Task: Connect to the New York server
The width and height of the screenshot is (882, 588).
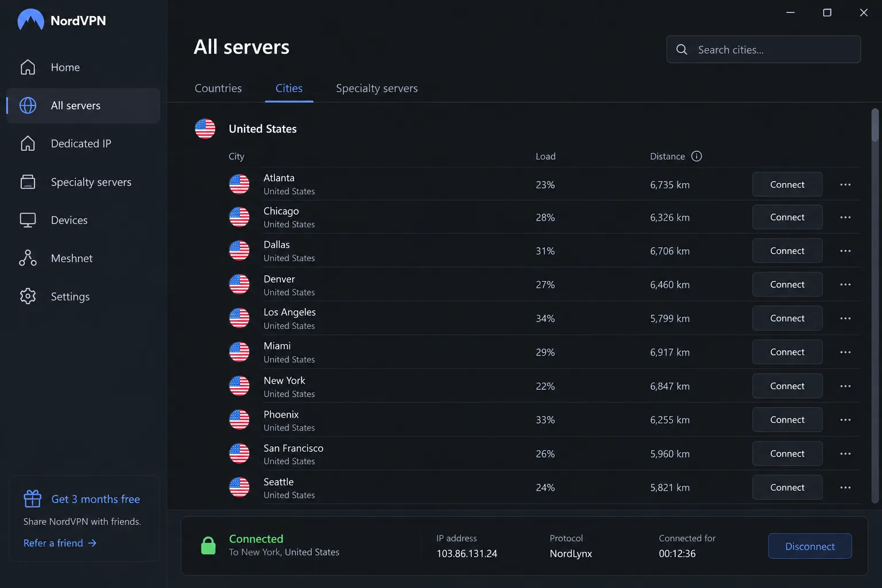Action: [x=787, y=386]
